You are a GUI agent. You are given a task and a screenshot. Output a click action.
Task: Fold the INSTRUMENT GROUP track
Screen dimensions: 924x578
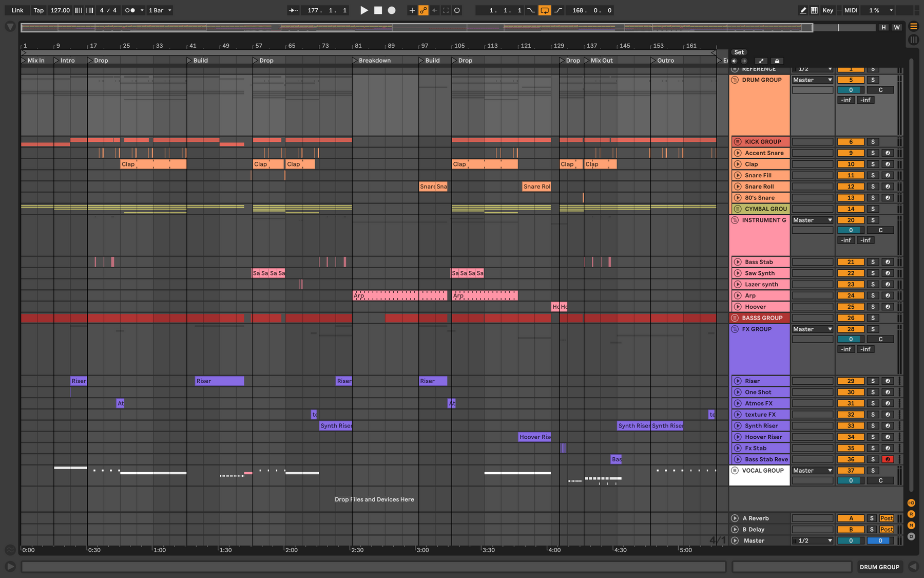735,220
